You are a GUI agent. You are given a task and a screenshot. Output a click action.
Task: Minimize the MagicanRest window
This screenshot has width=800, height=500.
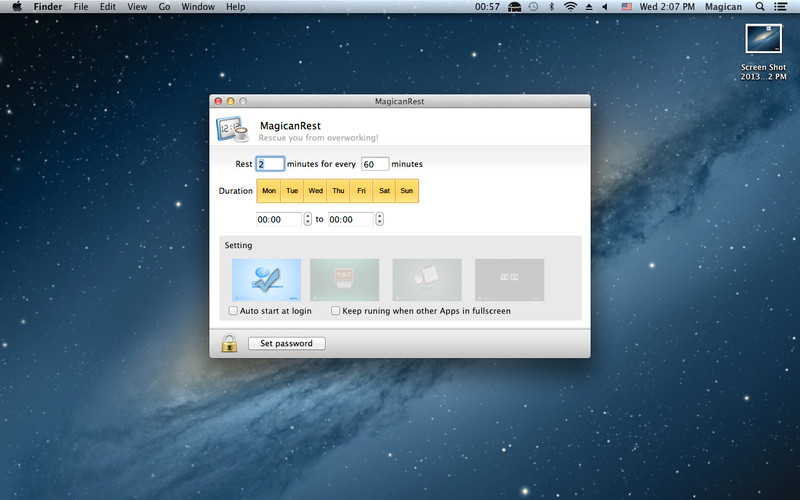pyautogui.click(x=231, y=101)
